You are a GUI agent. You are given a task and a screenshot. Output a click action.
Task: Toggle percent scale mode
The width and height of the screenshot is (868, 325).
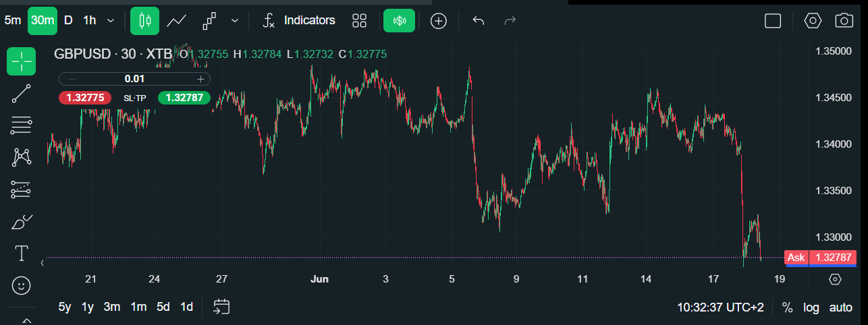pyautogui.click(x=787, y=307)
